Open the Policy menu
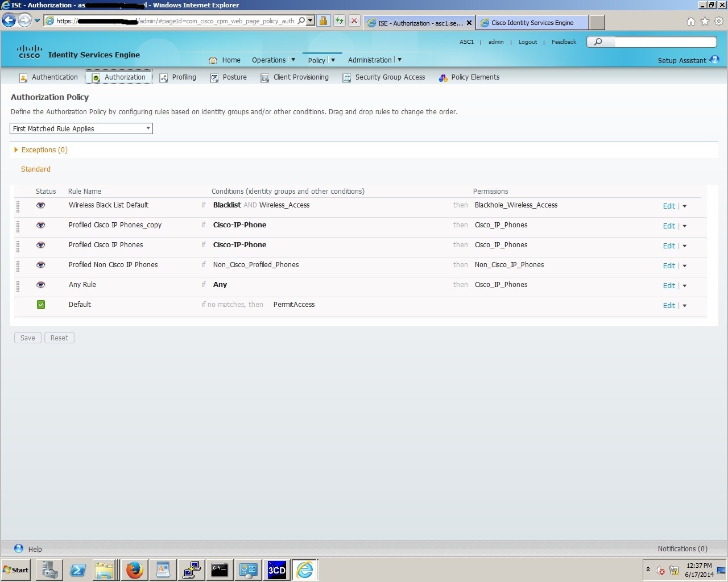 click(317, 60)
